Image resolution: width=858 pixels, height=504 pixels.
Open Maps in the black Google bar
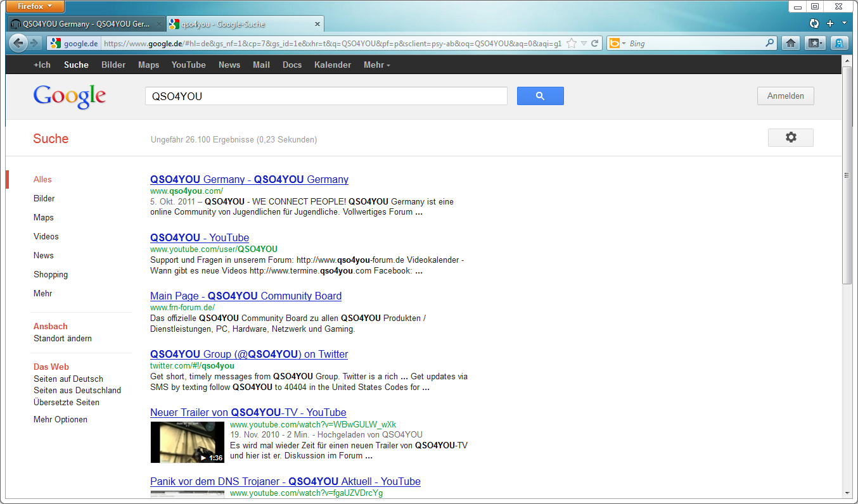click(148, 65)
